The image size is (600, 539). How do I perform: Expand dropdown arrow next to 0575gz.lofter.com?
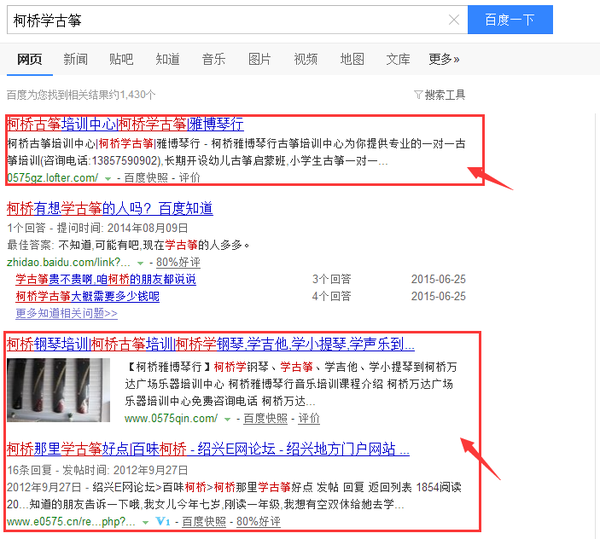pos(108,178)
